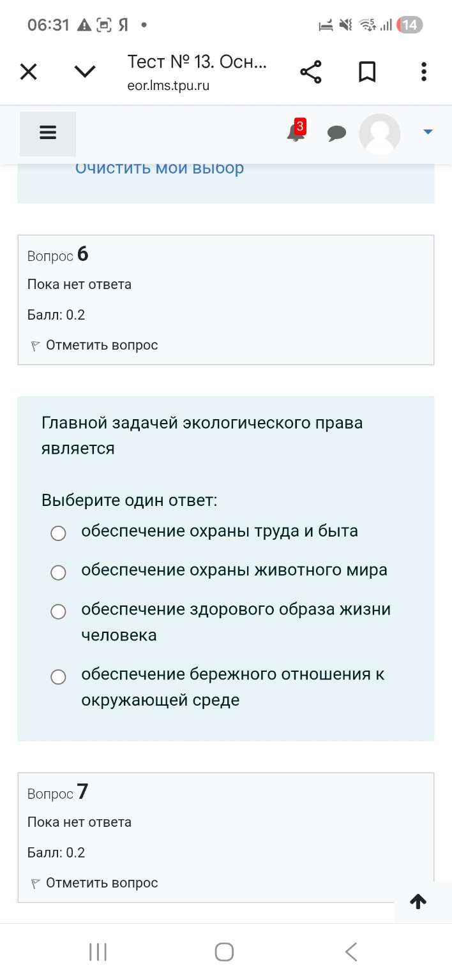The image size is (452, 980).
Task: Select answer обеспечение охраны труда и быта
Action: click(58, 533)
